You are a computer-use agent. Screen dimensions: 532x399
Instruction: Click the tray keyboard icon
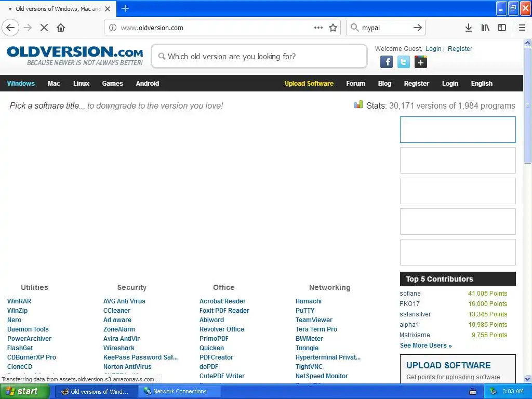473,392
